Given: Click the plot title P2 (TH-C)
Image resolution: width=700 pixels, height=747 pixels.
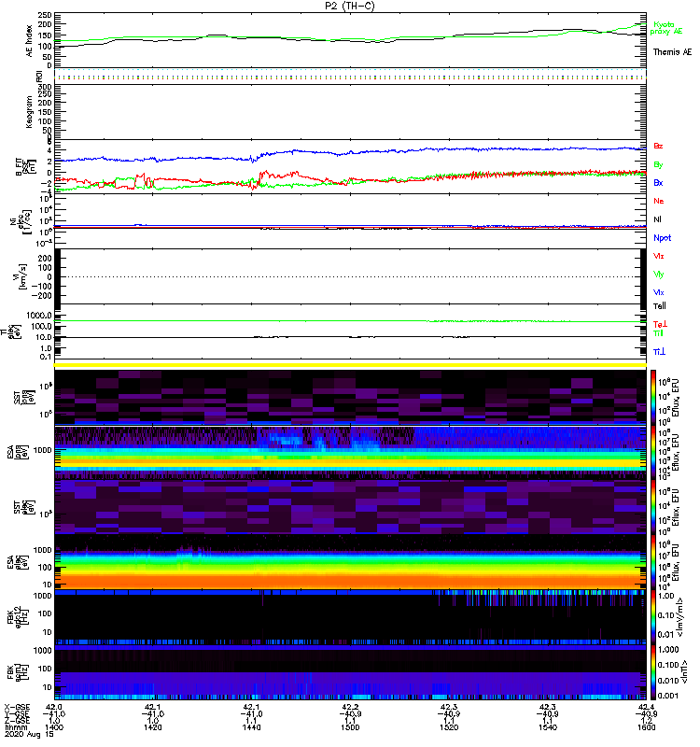Looking at the screenshot, I should [349, 6].
